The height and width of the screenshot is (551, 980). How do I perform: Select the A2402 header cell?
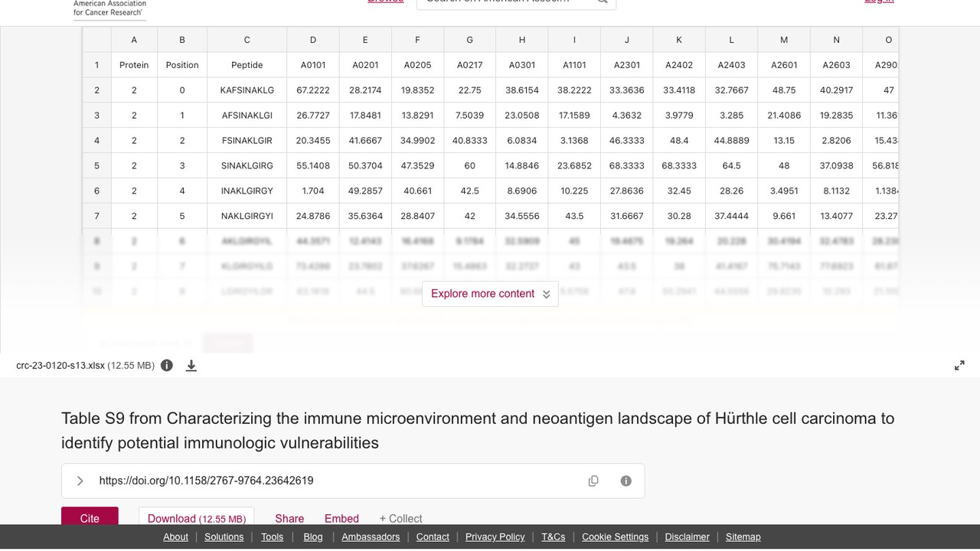pos(679,65)
